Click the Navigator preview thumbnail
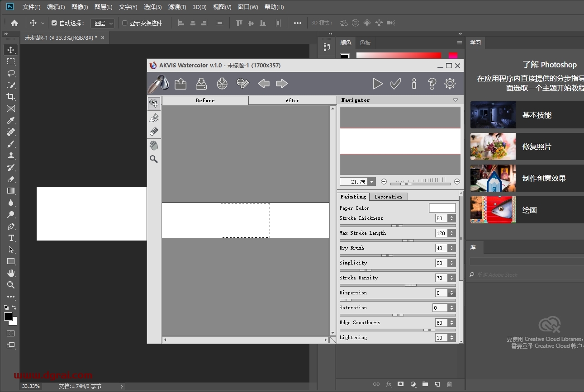 [x=400, y=141]
